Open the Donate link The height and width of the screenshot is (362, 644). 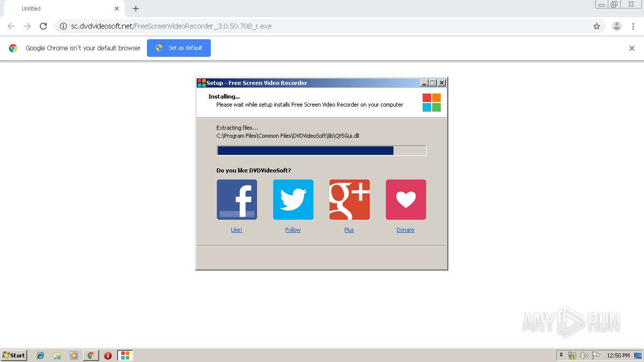coord(406,230)
